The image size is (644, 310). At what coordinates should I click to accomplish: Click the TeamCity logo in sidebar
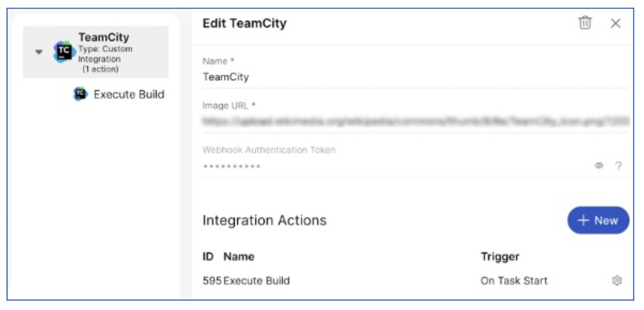coord(64,52)
